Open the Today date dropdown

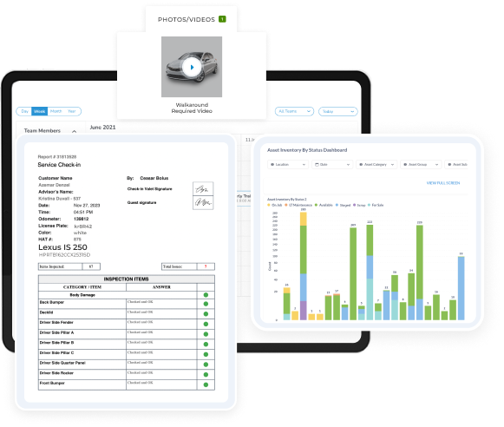[338, 111]
